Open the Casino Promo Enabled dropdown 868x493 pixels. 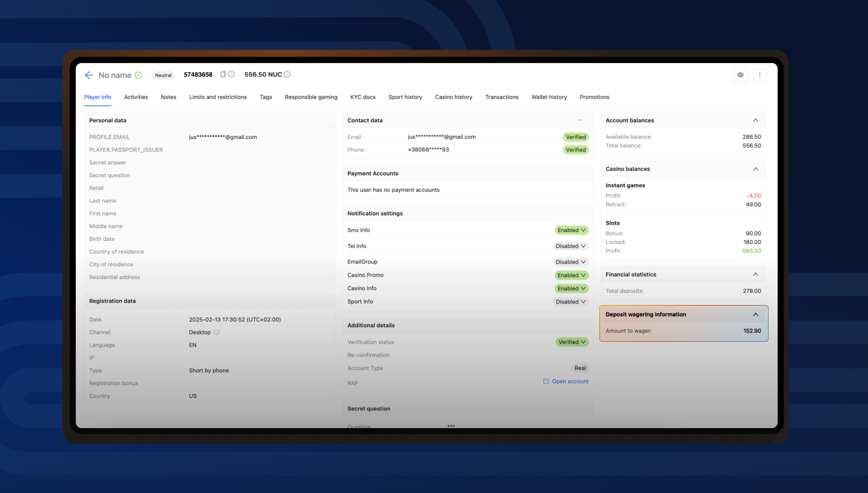pos(571,275)
